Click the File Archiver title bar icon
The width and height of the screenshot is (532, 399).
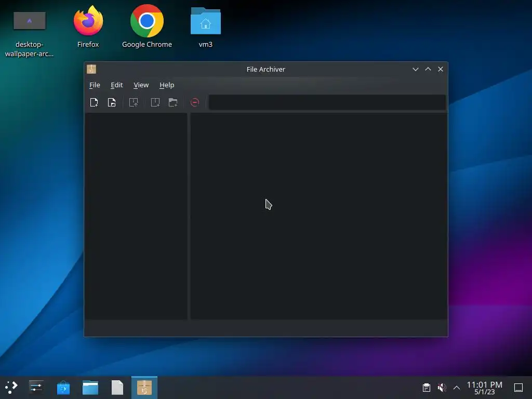(x=91, y=69)
